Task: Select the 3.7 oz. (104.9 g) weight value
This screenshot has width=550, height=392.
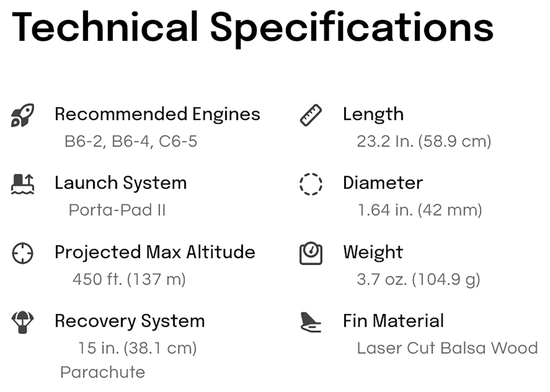Action: point(418,280)
